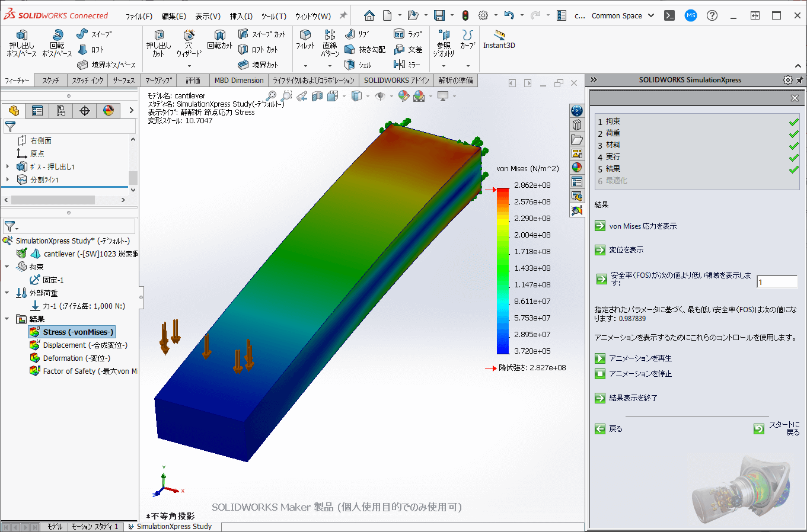The width and height of the screenshot is (807, 532).
Task: Select the 回転ボス/ベース tool
Action: click(x=58, y=43)
